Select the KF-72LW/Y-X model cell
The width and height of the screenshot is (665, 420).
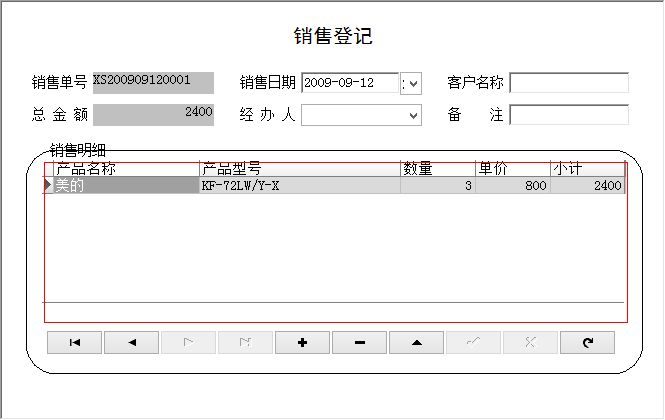click(x=300, y=185)
